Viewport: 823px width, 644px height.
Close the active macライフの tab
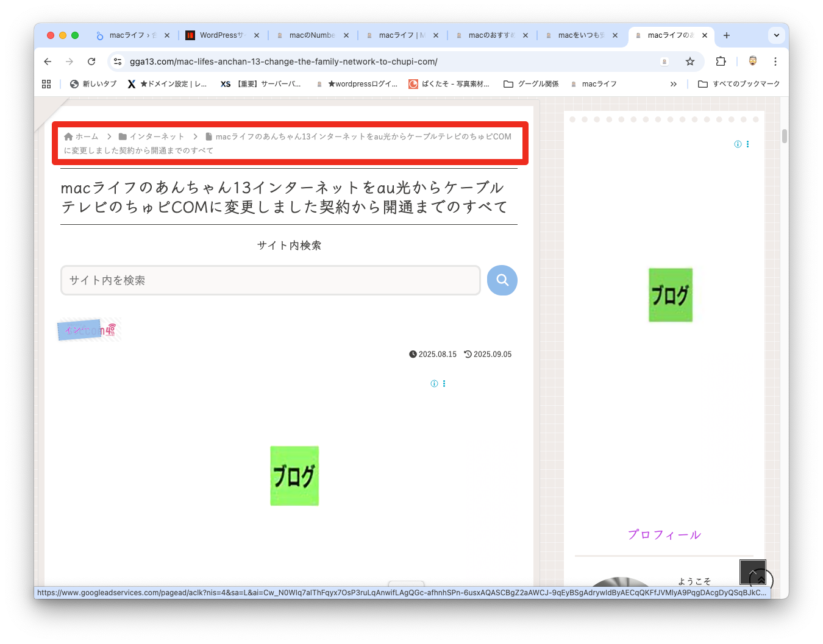tap(705, 35)
